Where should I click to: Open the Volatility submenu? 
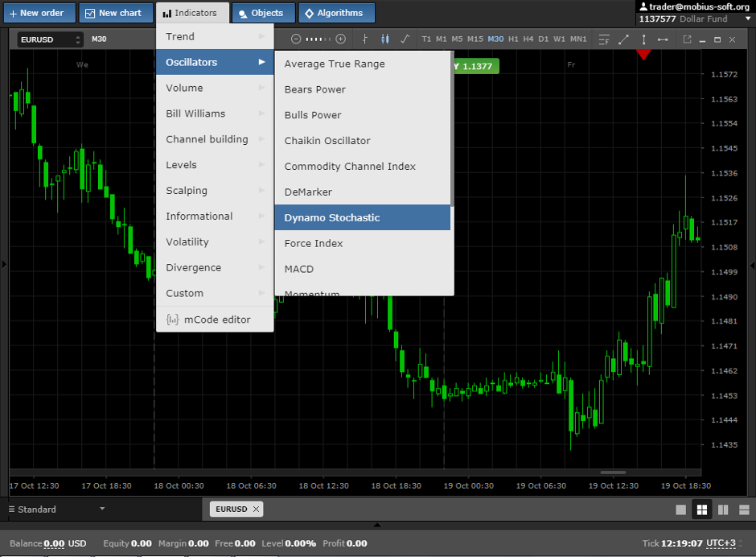click(x=215, y=241)
